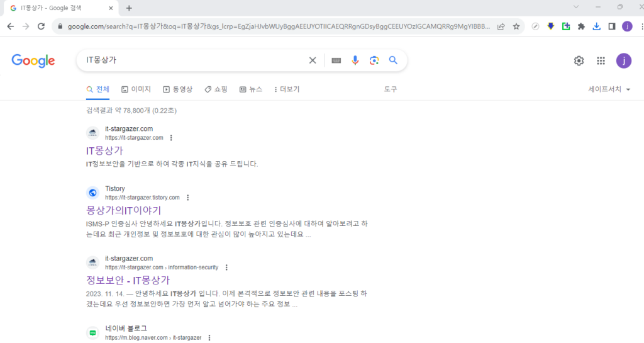The height and width of the screenshot is (343, 644).
Task: Open more options for information-security result
Action: pos(226,267)
